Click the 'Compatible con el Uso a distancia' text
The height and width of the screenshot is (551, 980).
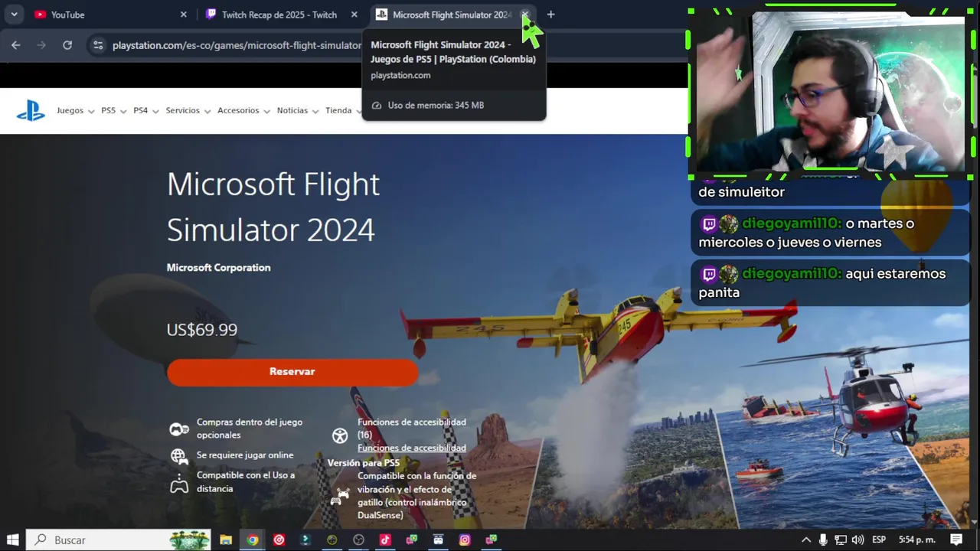point(246,482)
